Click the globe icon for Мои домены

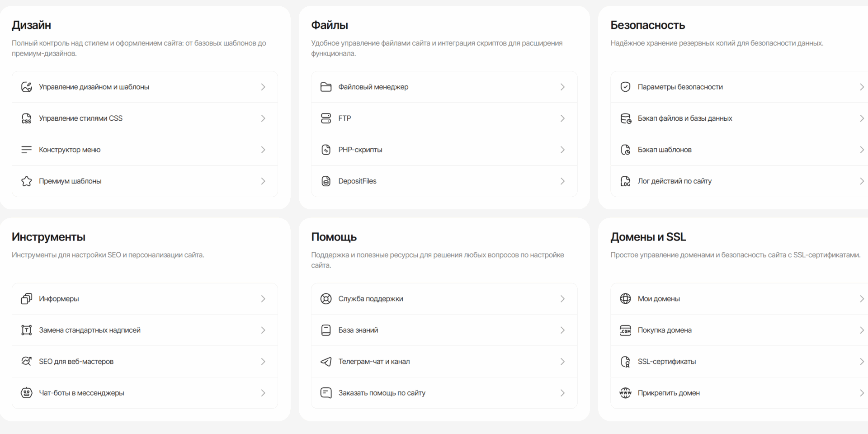(625, 299)
